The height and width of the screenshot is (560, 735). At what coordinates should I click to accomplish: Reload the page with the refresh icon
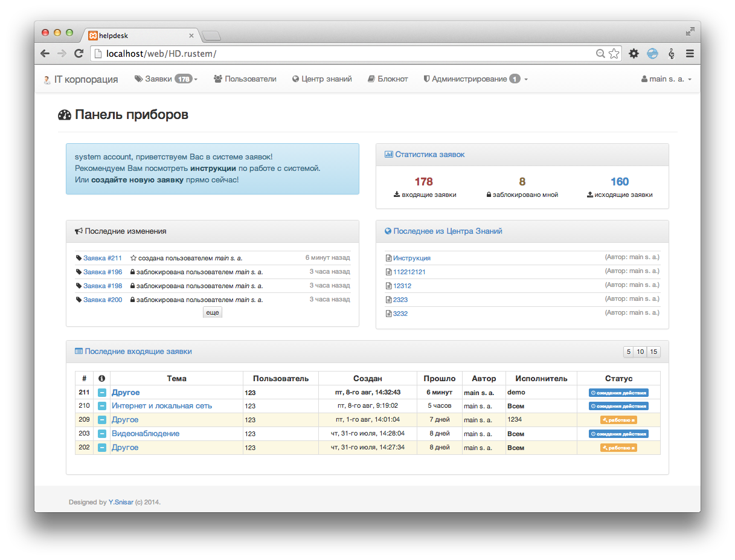click(79, 54)
